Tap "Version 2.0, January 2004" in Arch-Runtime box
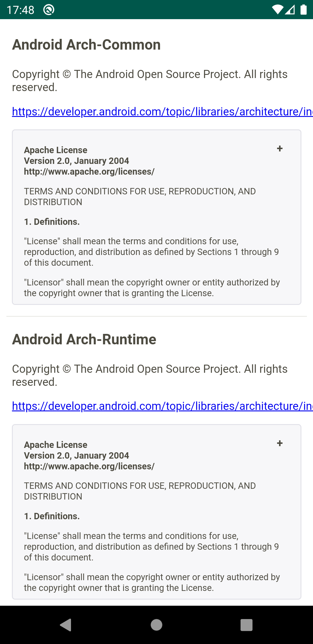The image size is (313, 644). (77, 455)
